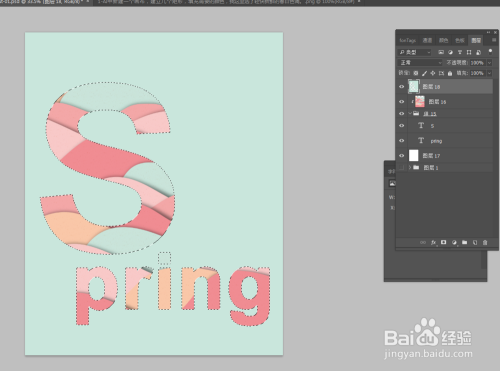Click the create new layer icon
Image resolution: width=500 pixels, height=371 pixels.
[475, 242]
